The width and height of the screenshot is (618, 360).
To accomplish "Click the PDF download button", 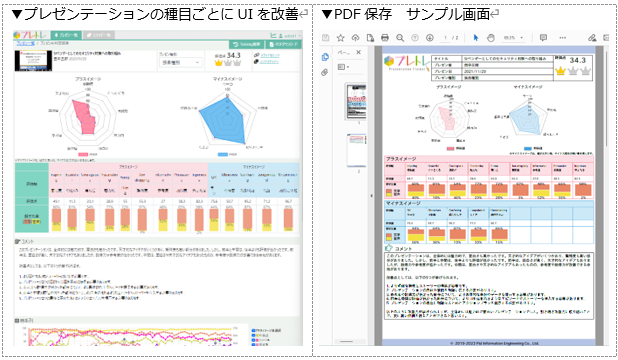I will (284, 45).
